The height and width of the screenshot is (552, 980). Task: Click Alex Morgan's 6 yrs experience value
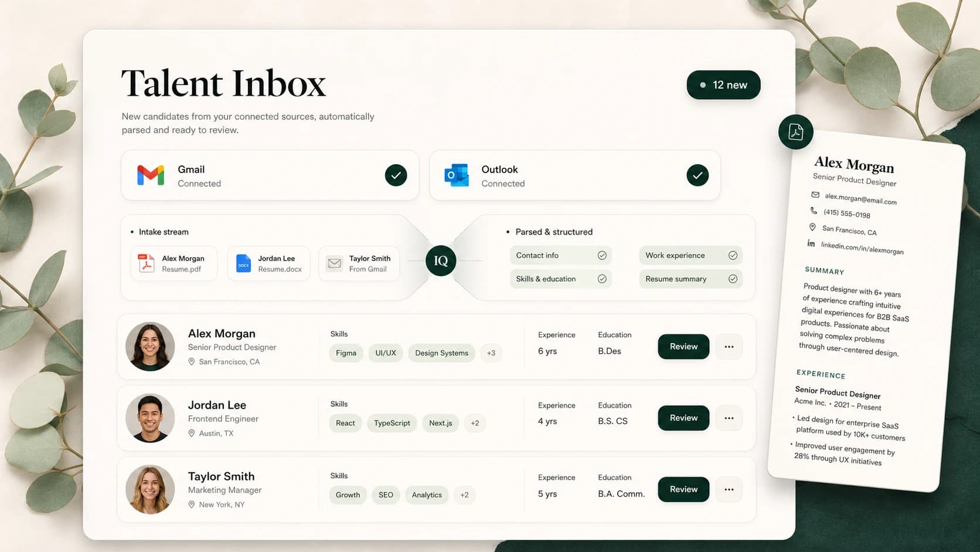point(547,351)
